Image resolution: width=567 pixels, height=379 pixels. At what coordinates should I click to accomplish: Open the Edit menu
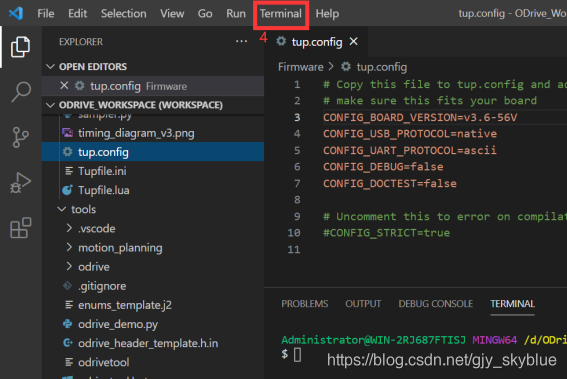tap(77, 14)
